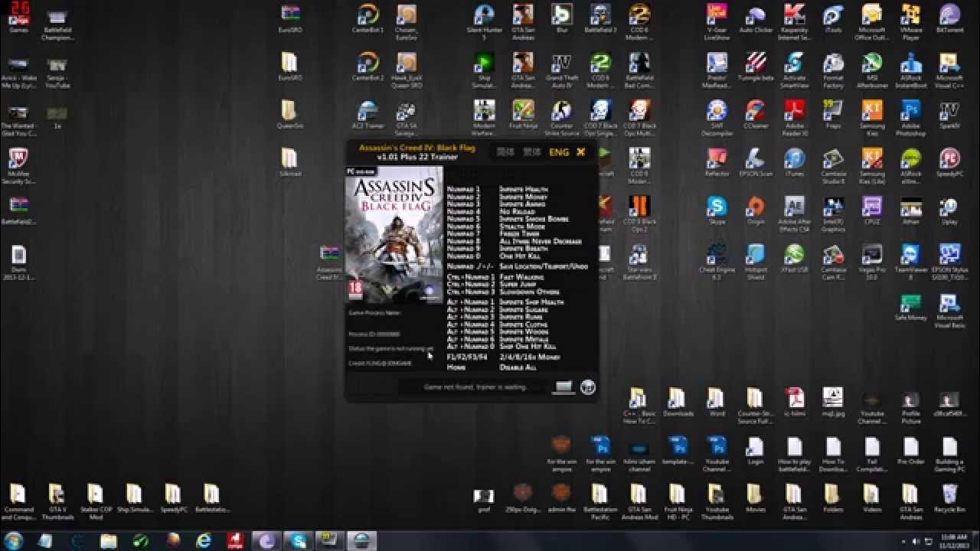Click the taskbar clock and date
Image resolution: width=980 pixels, height=551 pixels.
coord(954,540)
